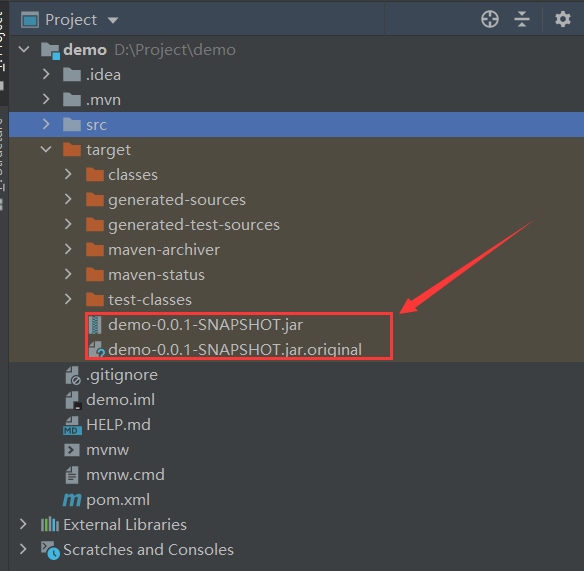Select the test-classes folder name

(150, 299)
